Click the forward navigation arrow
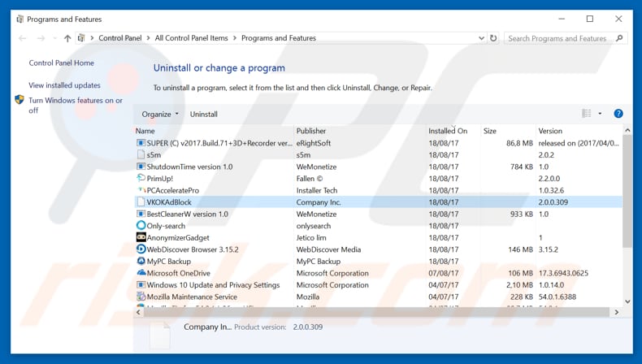Viewport: 642px width, 364px height. point(41,38)
